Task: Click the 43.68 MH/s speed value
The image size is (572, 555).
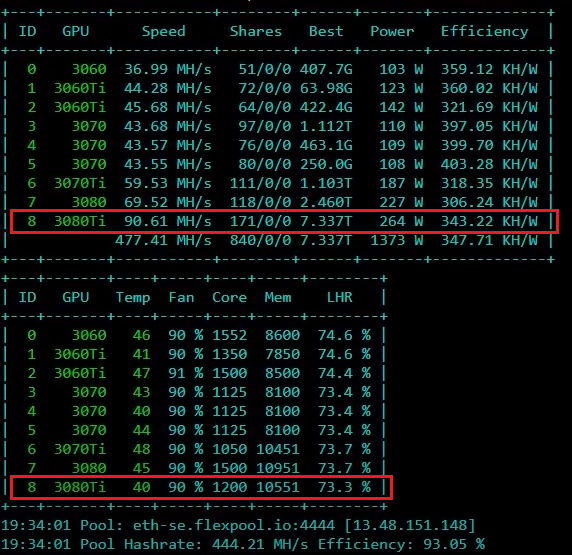Action: 168,126
